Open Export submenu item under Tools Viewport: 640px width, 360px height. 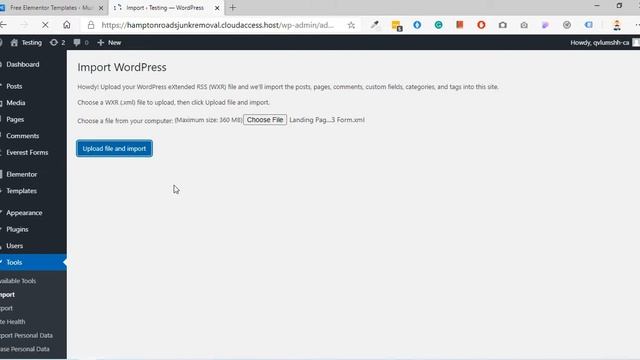[6, 308]
